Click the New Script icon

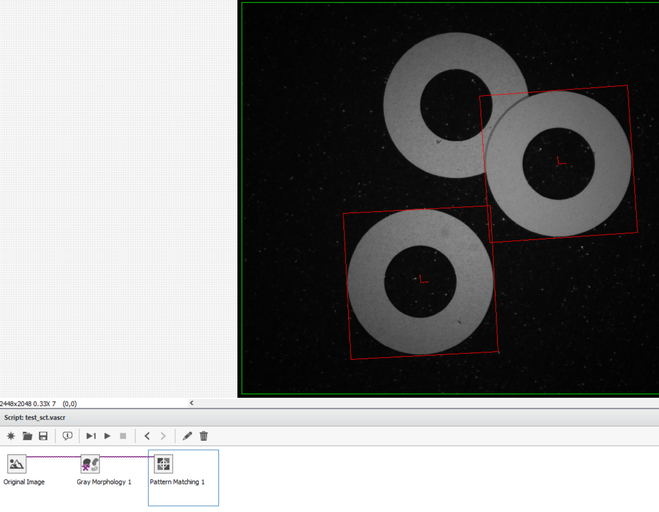(11, 436)
